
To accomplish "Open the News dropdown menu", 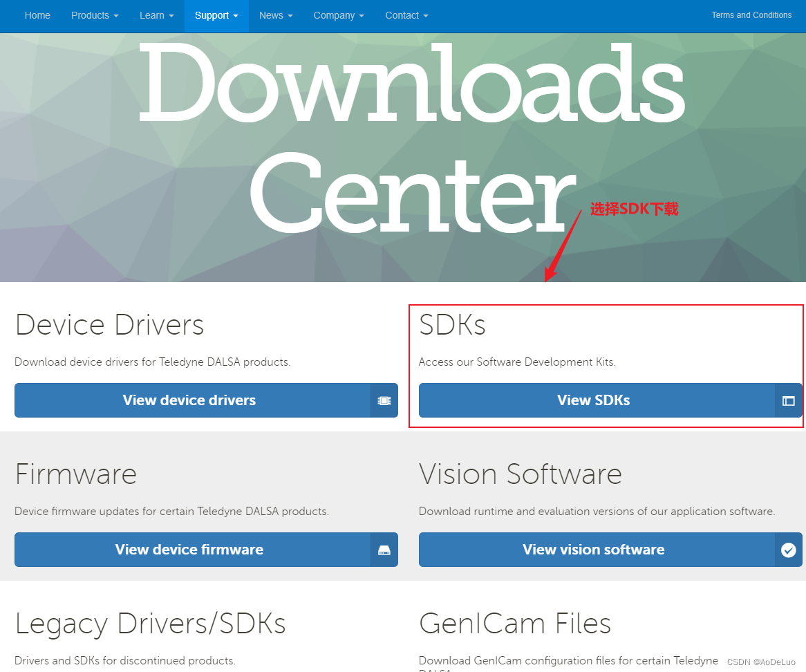I will coord(275,15).
